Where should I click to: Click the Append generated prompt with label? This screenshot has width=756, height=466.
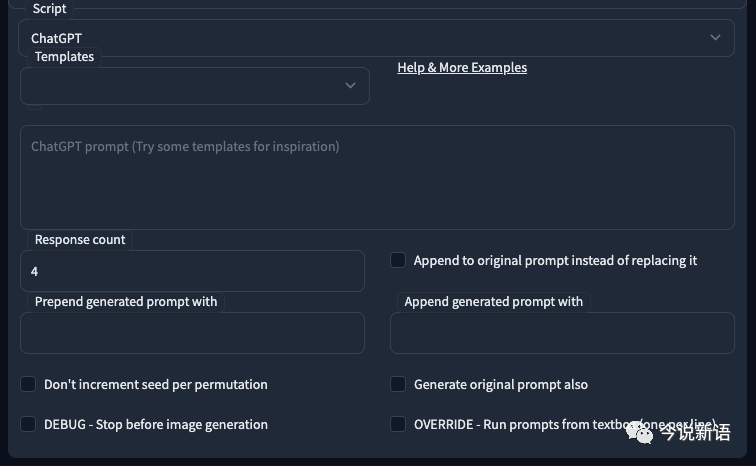(x=493, y=301)
